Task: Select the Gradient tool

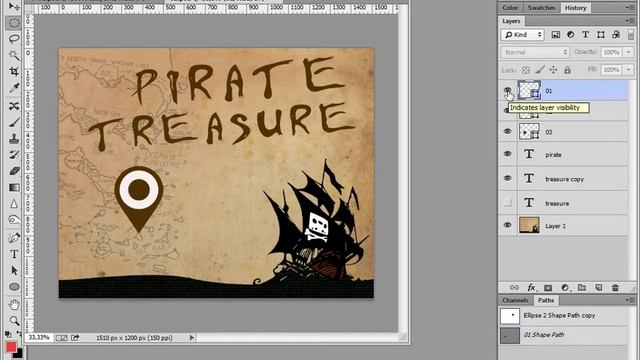Action: [14, 187]
